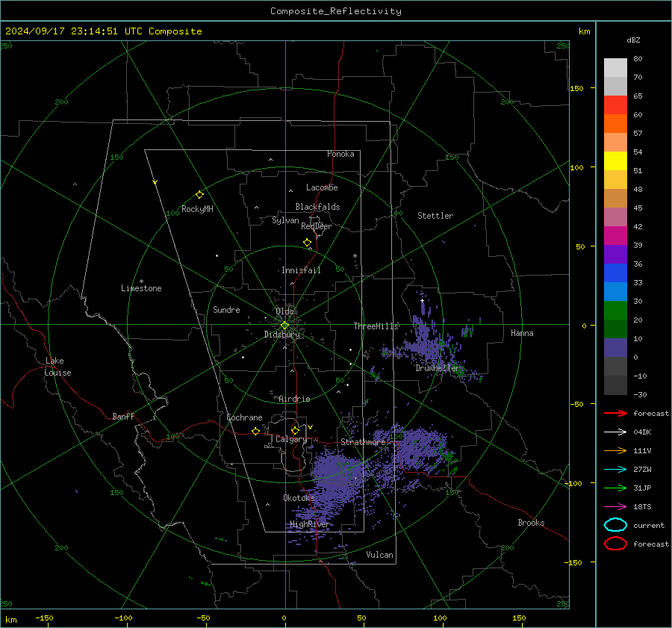Click the slate-purple swatch between 10 and 0
672x628 pixels.
coord(615,348)
